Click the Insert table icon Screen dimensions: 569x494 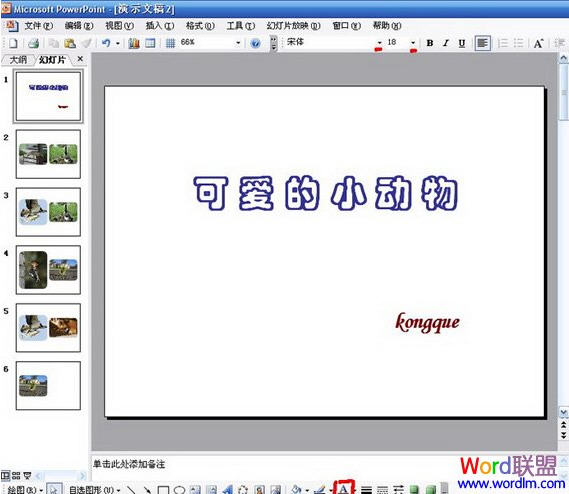tap(150, 43)
